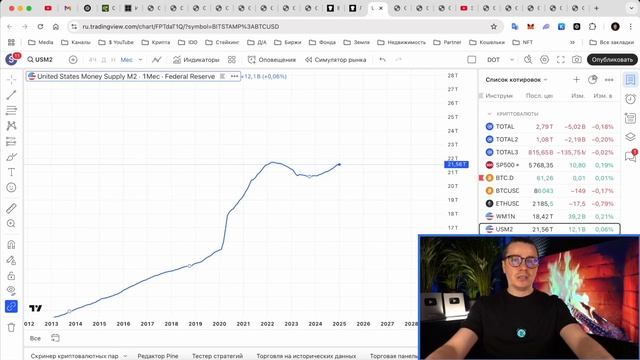Enter fullscreen chart mode
This screenshot has width=640, height=360.
pos(561,60)
